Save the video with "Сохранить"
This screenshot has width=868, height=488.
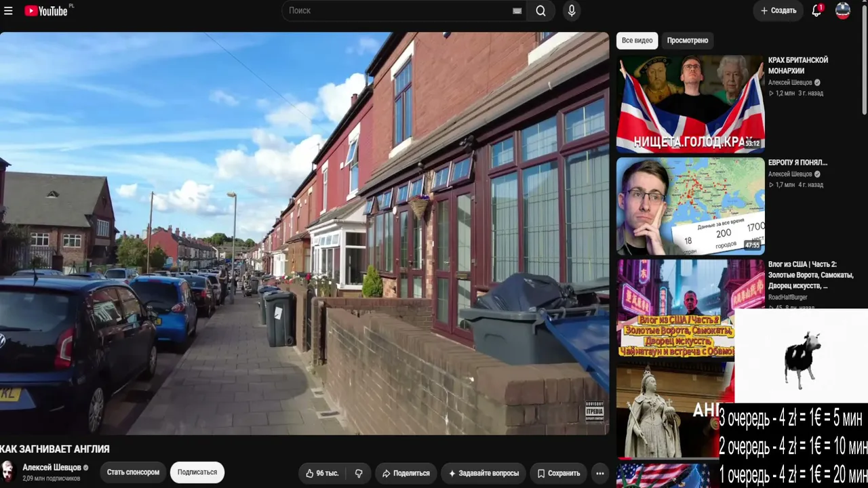tap(559, 473)
